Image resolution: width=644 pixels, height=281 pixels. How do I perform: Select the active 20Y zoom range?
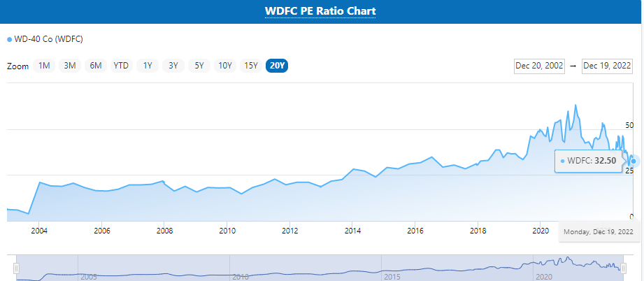click(x=277, y=66)
